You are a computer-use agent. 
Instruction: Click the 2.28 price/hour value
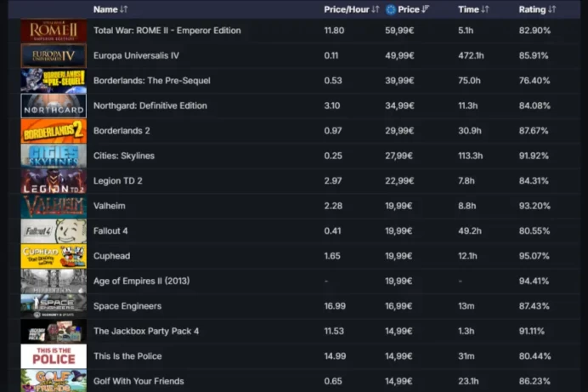(x=333, y=206)
